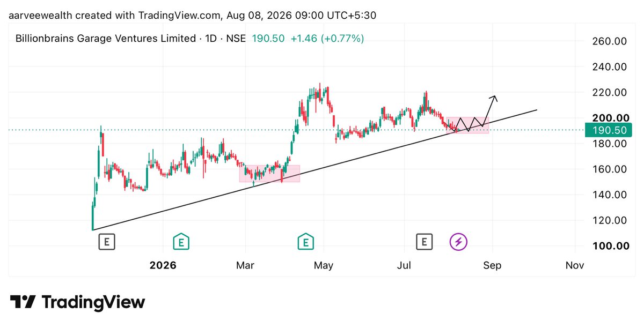This screenshot has width=644, height=328.
Task: Click the Mar label on time axis
Action: pos(245,265)
